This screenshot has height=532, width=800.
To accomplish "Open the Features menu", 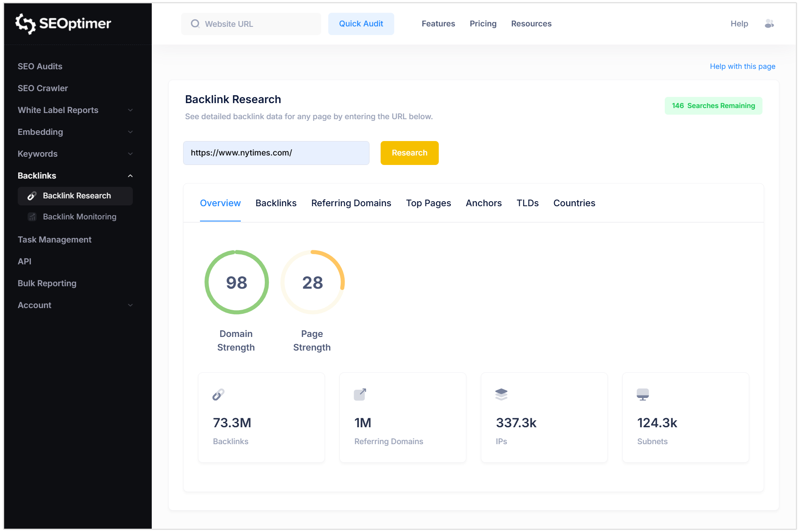I will point(438,24).
